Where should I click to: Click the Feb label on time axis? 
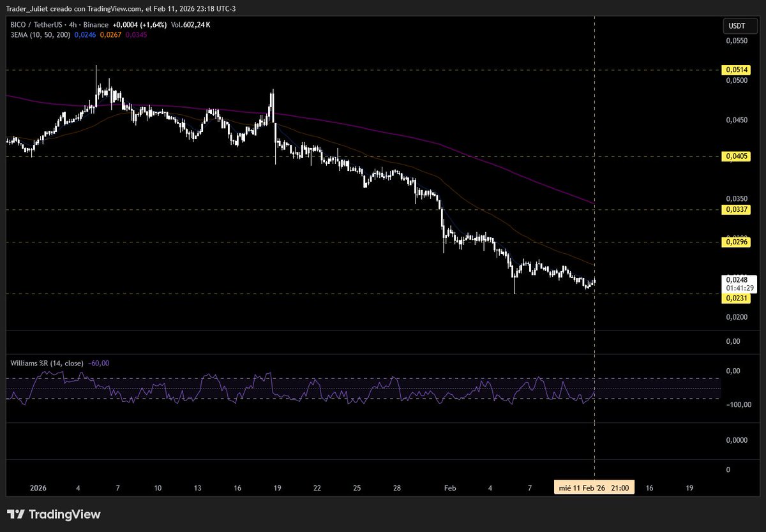(450, 488)
